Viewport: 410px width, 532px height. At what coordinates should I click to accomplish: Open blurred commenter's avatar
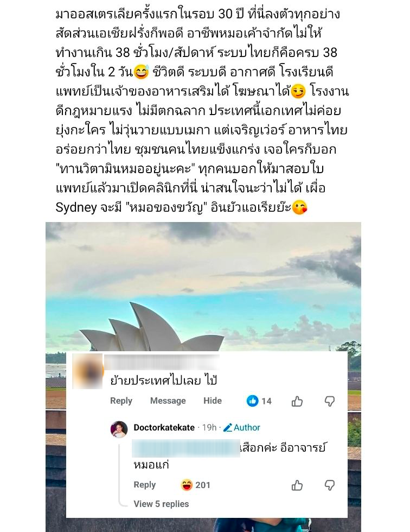tap(87, 371)
